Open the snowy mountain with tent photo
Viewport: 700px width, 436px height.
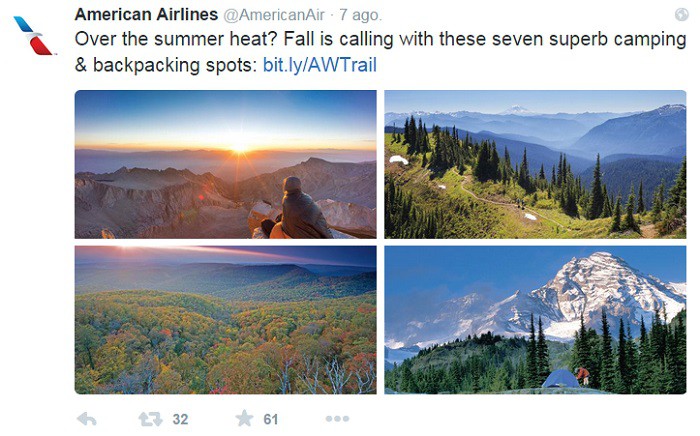coord(535,319)
